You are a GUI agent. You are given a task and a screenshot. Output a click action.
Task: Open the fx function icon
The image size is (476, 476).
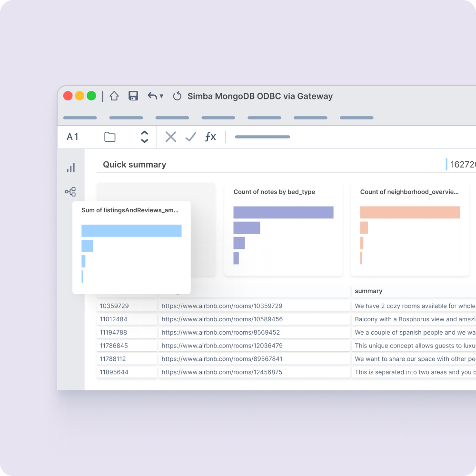210,137
